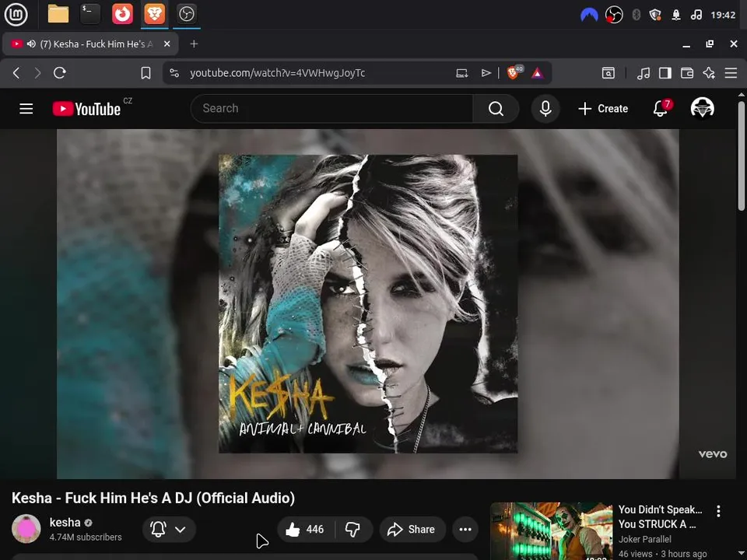Open Brave Wallet icon
Screen dimensions: 747x560
click(x=687, y=73)
